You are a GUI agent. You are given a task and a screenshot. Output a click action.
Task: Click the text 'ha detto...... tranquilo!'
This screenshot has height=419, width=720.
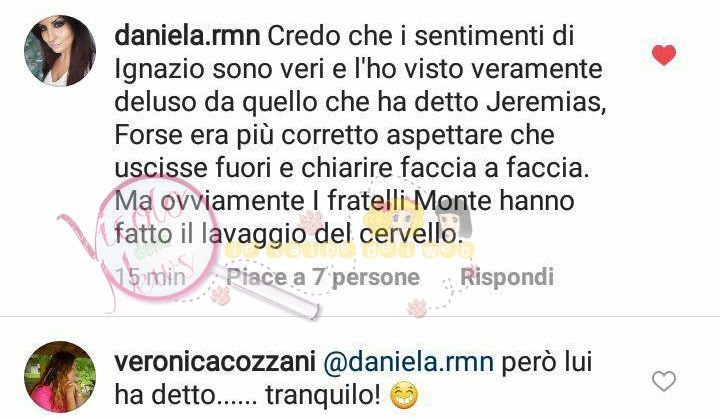point(248,396)
